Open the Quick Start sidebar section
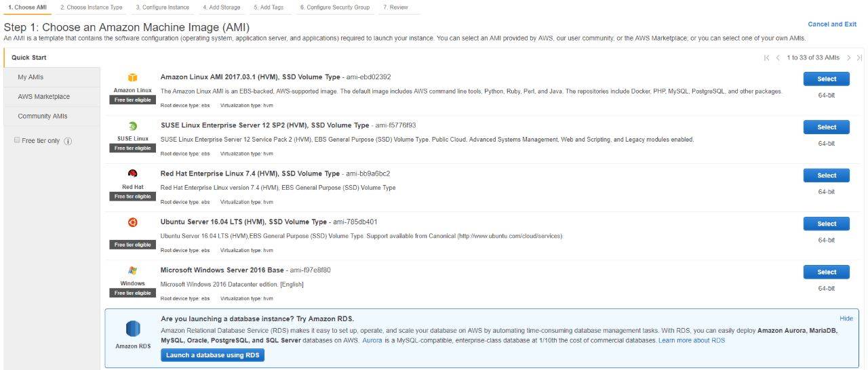The width and height of the screenshot is (868, 370). 52,58
